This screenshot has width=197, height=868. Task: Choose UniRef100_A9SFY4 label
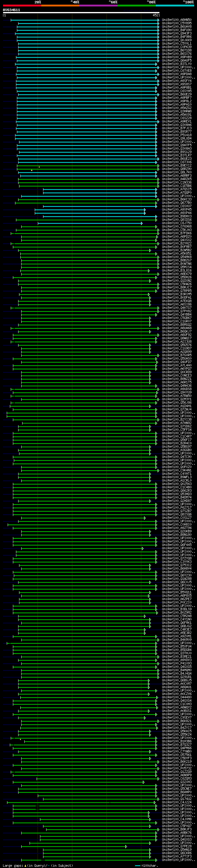click(177, 81)
